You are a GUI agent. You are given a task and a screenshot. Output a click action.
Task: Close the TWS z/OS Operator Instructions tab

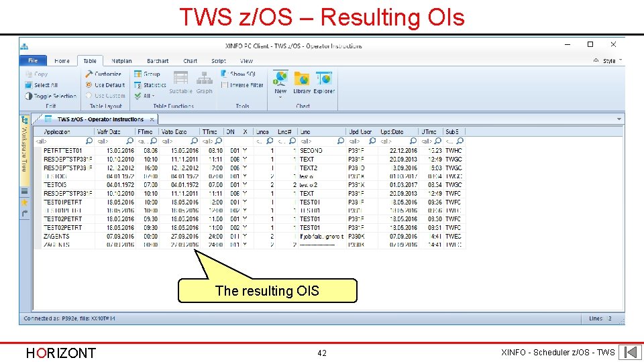click(152, 119)
